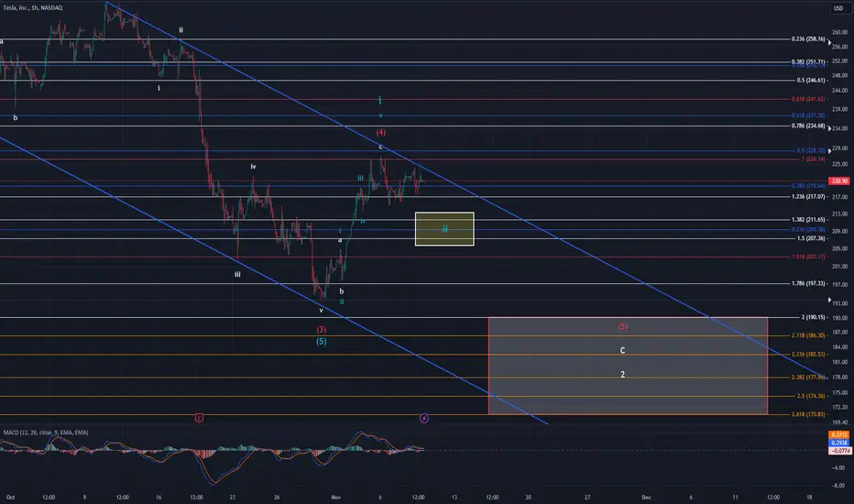Click the C label in the shaded target box
Screen dimensions: 854x504
[x=622, y=350]
